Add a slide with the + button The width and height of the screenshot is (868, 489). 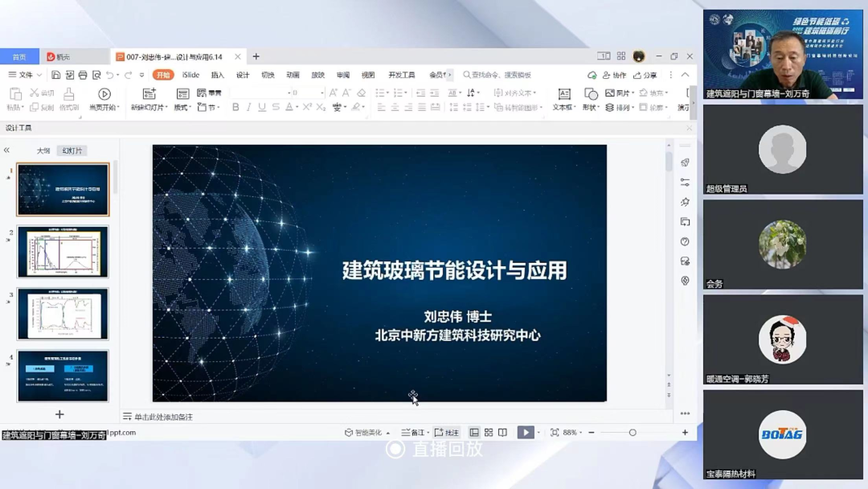coord(60,413)
